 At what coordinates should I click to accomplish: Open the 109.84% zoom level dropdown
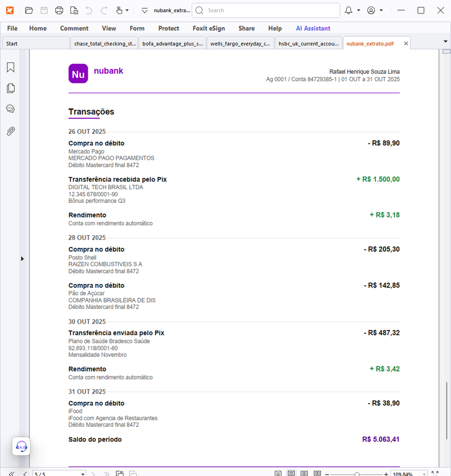point(424,474)
